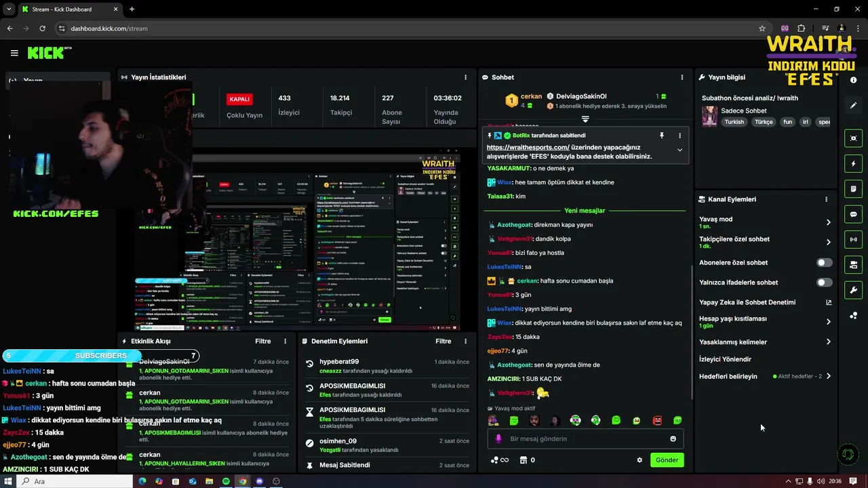Click İzleyici Yönlendir option
The image size is (868, 488).
[725, 359]
